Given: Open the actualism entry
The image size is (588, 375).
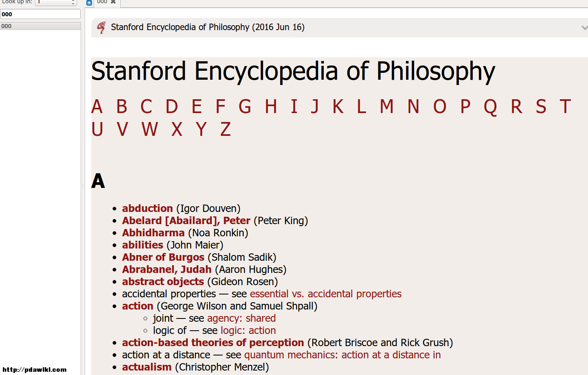Looking at the screenshot, I should pos(147,367).
